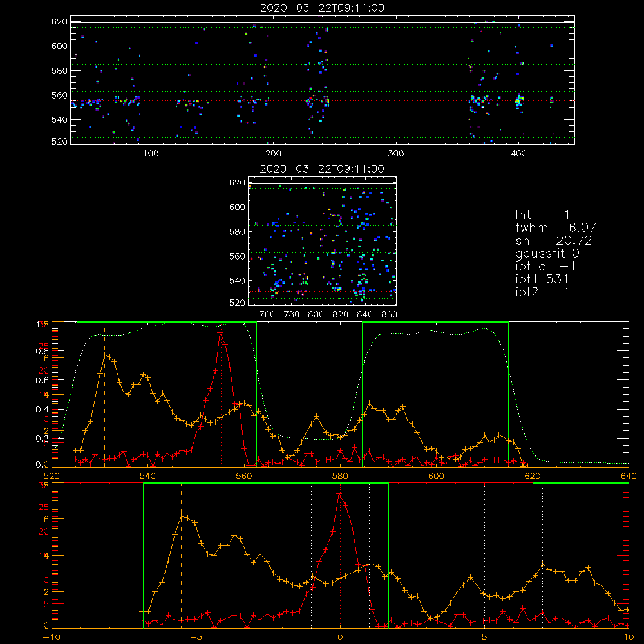Click x-axis label "800" of middle image
Image resolution: width=644 pixels, height=644 pixels.
316,315
